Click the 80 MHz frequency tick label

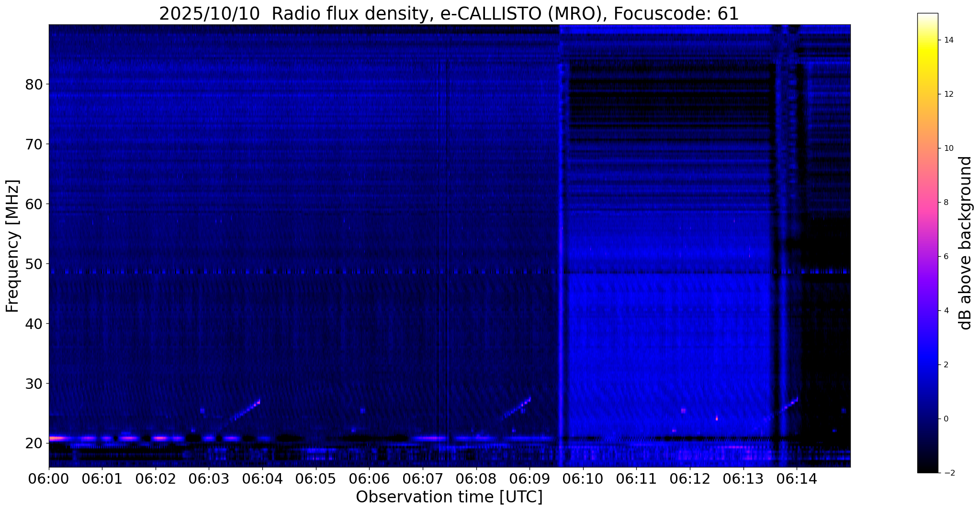(x=34, y=84)
